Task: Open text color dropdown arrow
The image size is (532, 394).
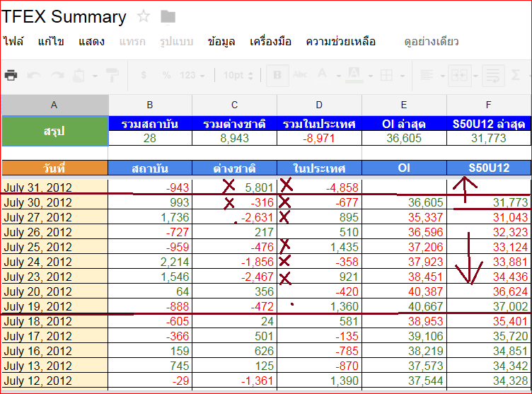Action: [x=339, y=76]
